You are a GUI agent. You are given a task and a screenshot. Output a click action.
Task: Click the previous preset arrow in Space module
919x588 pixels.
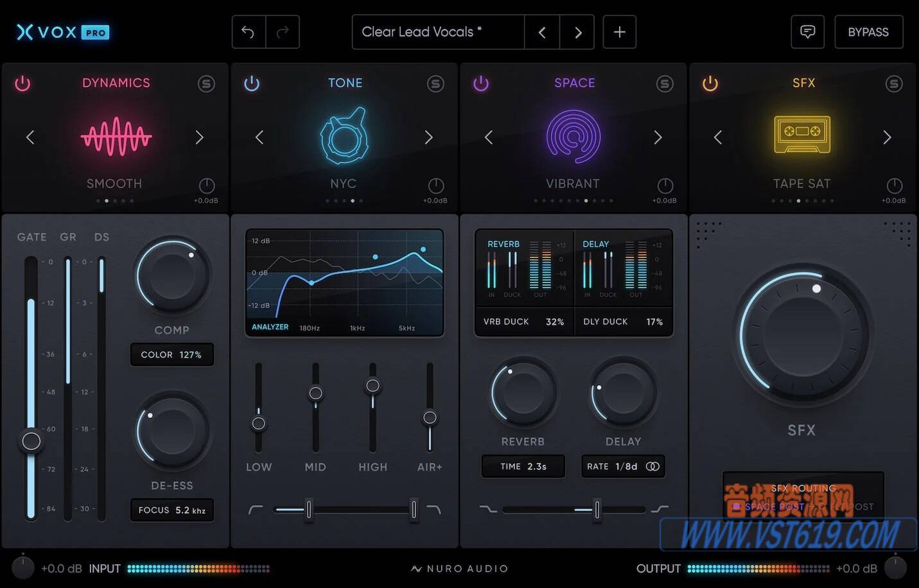489,137
